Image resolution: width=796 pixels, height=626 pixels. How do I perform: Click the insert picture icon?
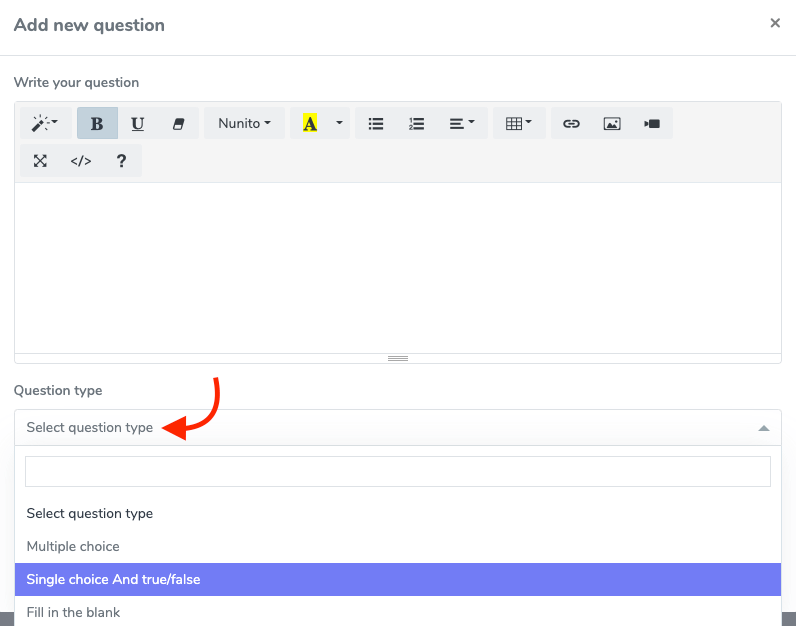pos(612,124)
